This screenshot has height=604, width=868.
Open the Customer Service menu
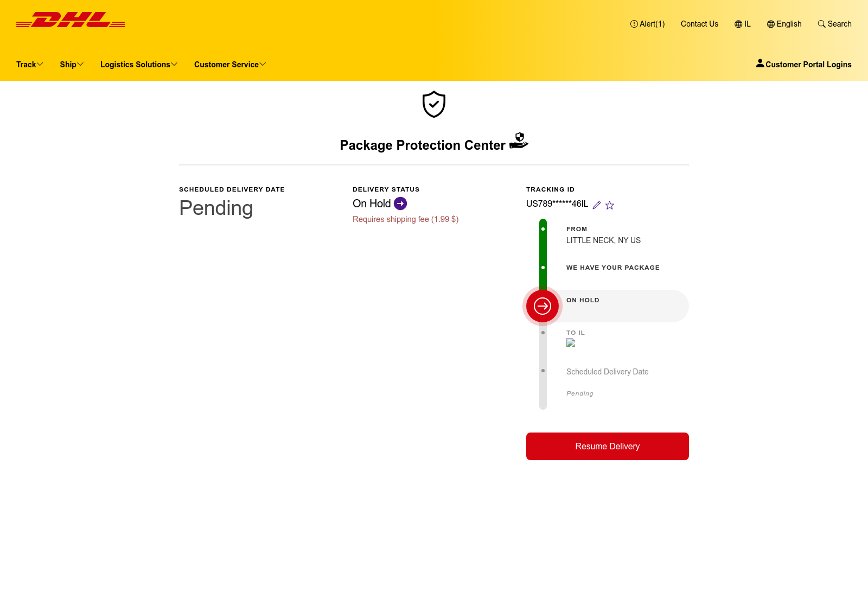(x=230, y=65)
